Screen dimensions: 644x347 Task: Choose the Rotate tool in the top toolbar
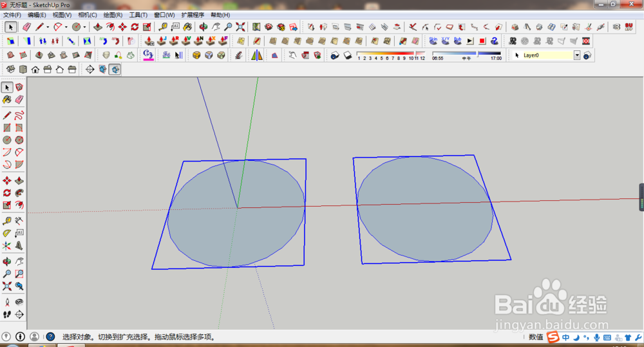[x=135, y=27]
